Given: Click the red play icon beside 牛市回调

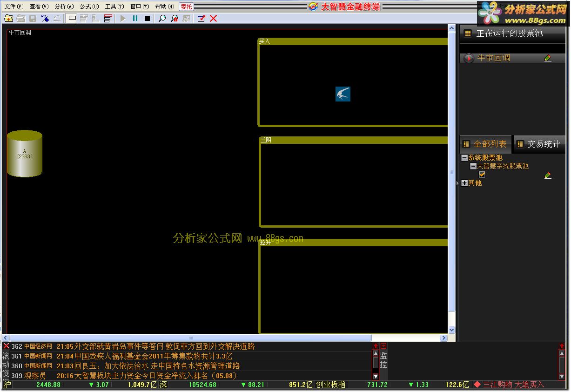Looking at the screenshot, I should [x=469, y=58].
